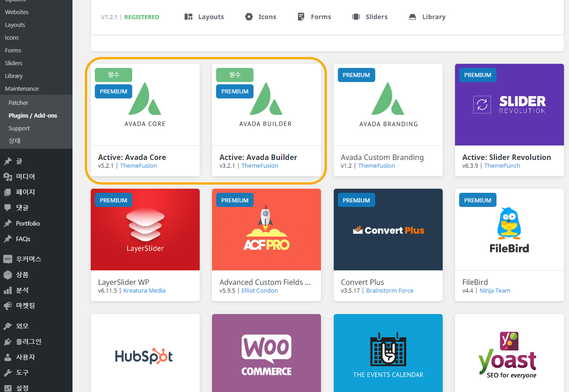Open 상태 under Maintenance
The height and width of the screenshot is (392, 569).
click(15, 141)
